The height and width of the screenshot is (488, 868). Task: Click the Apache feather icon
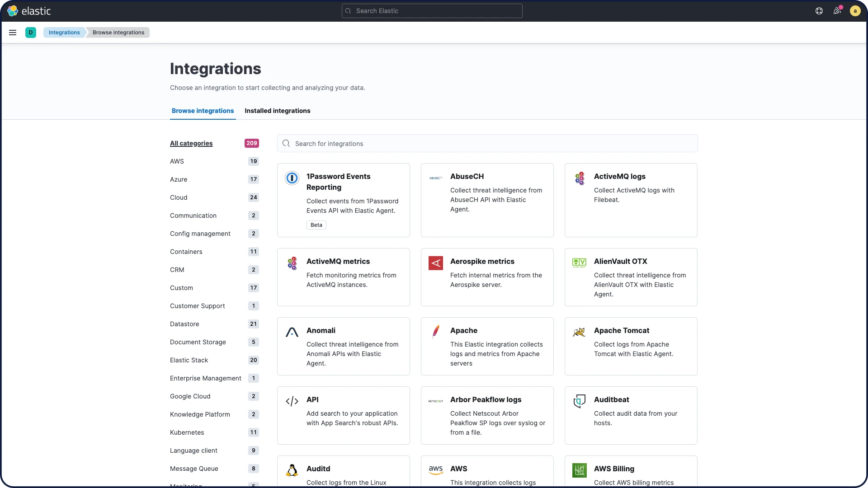coord(436,332)
